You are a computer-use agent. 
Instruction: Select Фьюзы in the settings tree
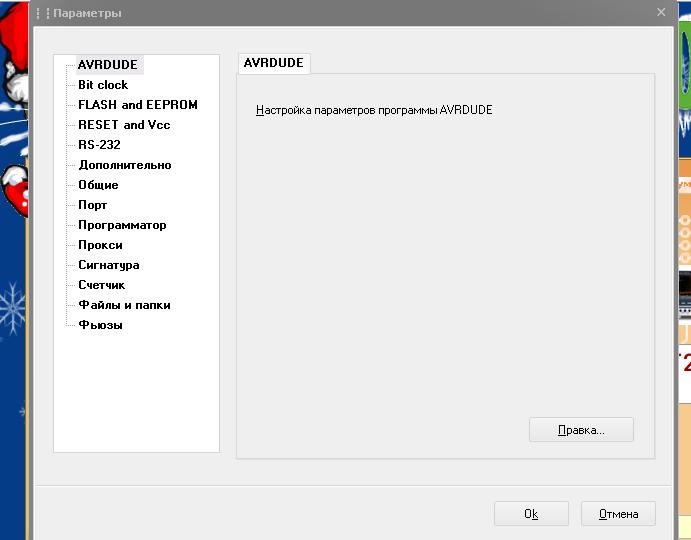click(100, 325)
